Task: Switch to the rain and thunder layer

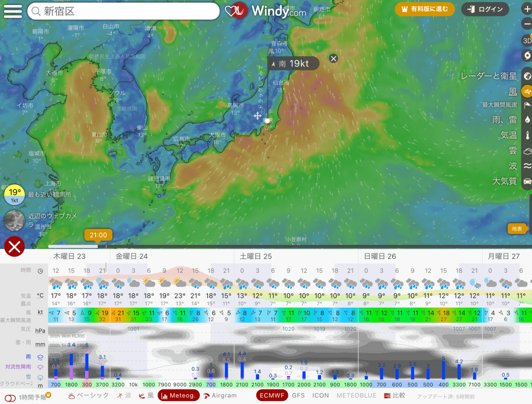Action: (527, 119)
